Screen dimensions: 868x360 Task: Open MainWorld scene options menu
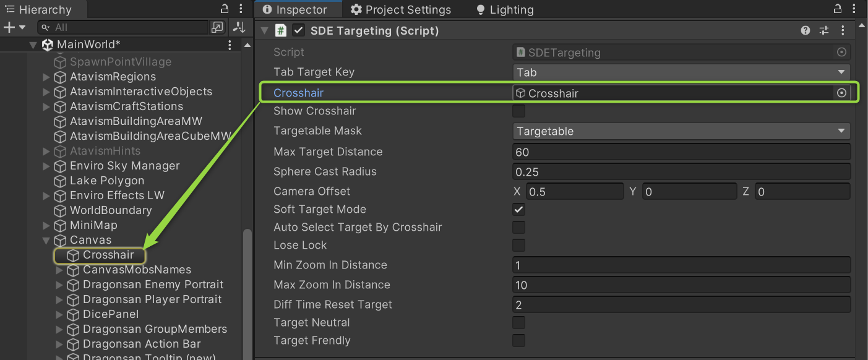tap(230, 45)
